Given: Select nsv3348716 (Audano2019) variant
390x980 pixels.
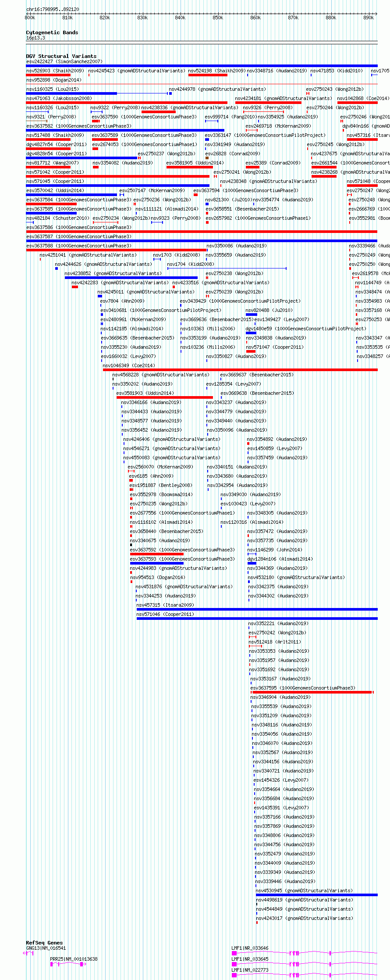Looking at the screenshot, I should point(277,71).
